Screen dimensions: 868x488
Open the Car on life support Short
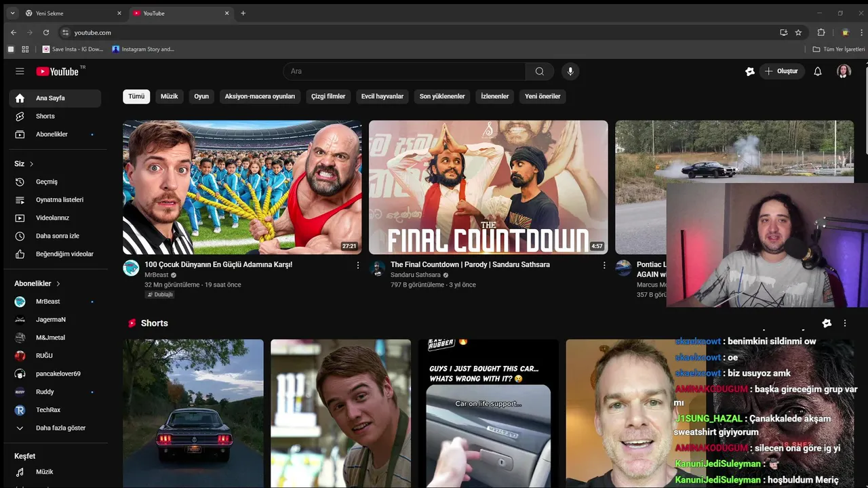pyautogui.click(x=488, y=413)
